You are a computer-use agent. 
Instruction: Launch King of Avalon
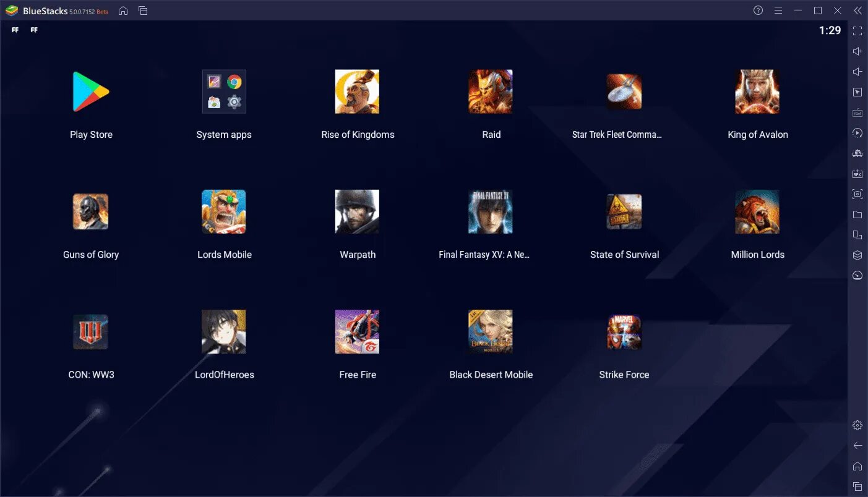coord(757,91)
